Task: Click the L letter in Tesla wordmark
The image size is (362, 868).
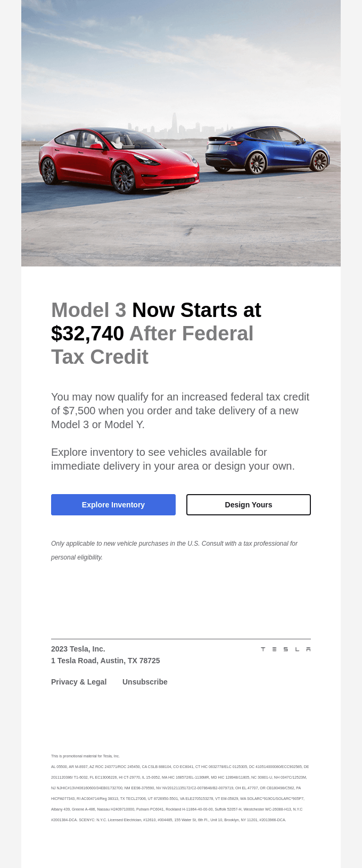Action: pyautogui.click(x=297, y=649)
